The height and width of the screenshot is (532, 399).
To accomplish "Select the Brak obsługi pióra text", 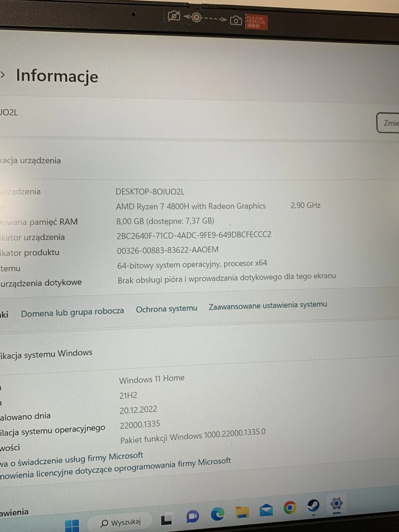I will [227, 278].
